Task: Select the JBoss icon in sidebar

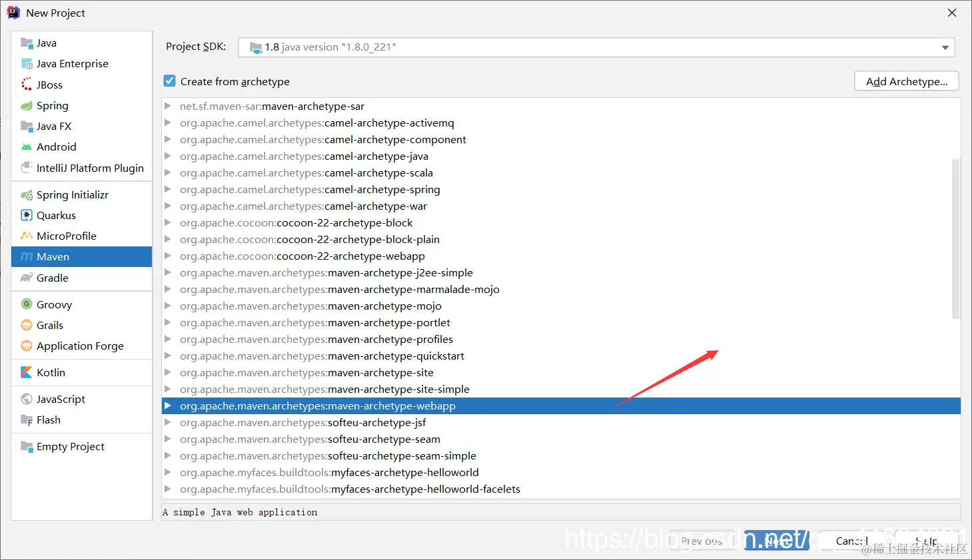Action: click(x=27, y=85)
